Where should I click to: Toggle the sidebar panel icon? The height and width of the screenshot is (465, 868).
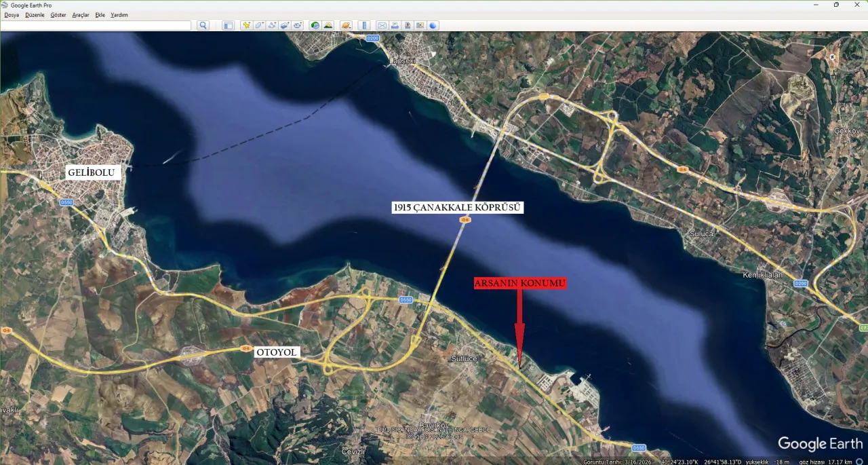(x=228, y=25)
